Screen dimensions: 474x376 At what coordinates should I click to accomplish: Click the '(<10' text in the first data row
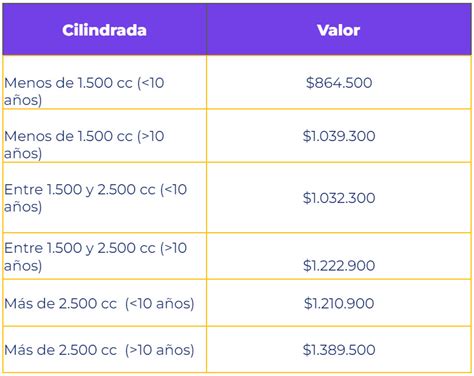point(151,83)
